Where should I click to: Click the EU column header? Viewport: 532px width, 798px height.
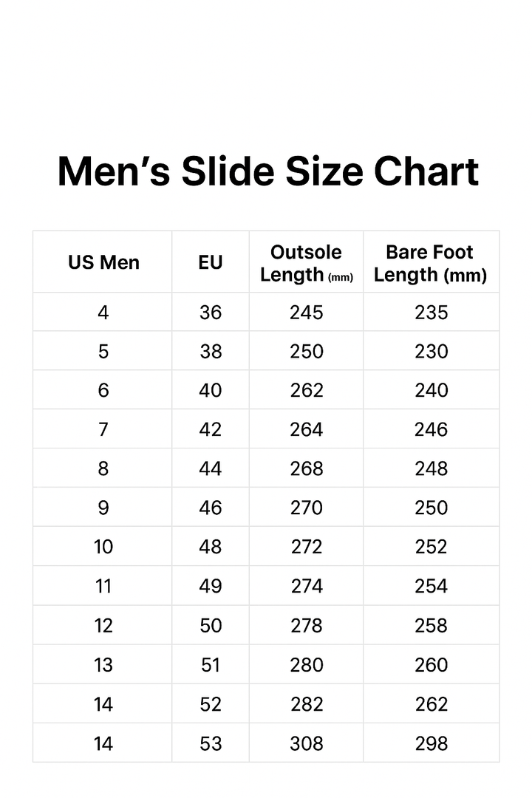[211, 262]
